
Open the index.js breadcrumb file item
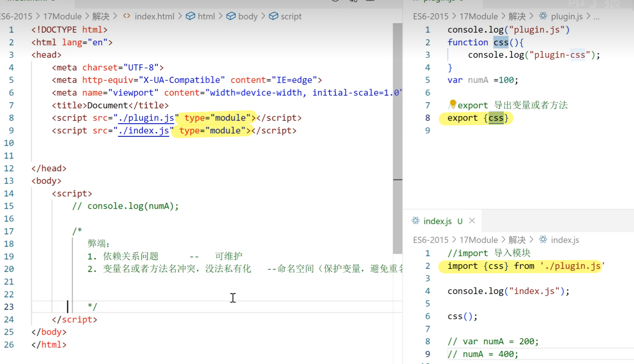(x=565, y=240)
